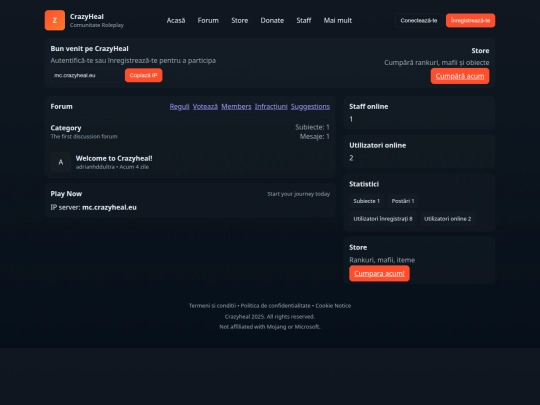
Task: Click the Conectează-te button
Action: click(419, 20)
